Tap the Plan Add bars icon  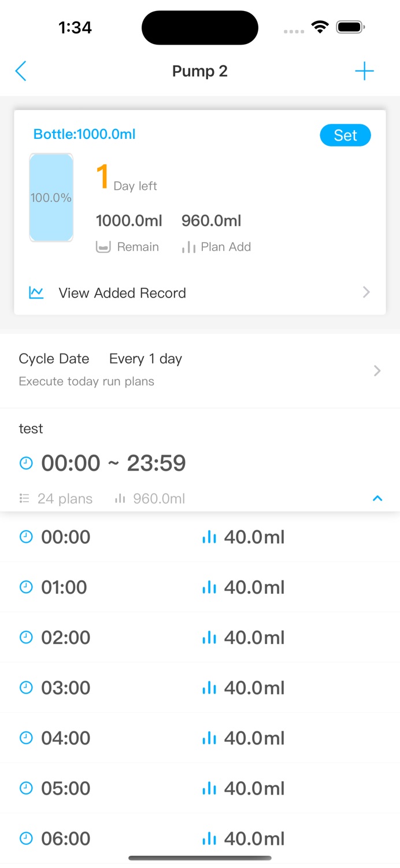click(188, 247)
